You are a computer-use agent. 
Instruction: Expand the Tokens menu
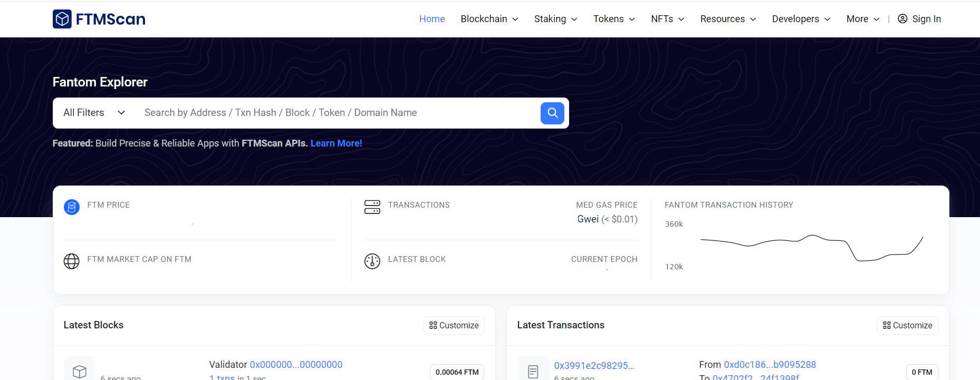click(614, 19)
